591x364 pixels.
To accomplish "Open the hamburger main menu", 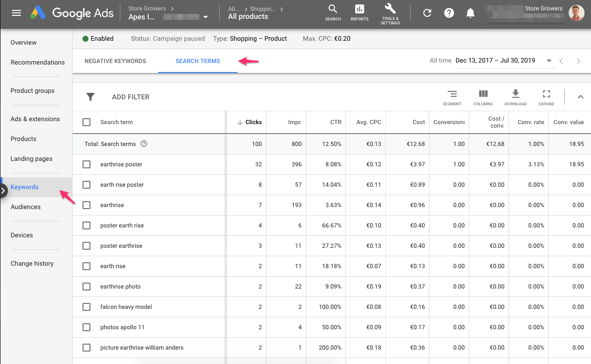I will click(x=16, y=13).
